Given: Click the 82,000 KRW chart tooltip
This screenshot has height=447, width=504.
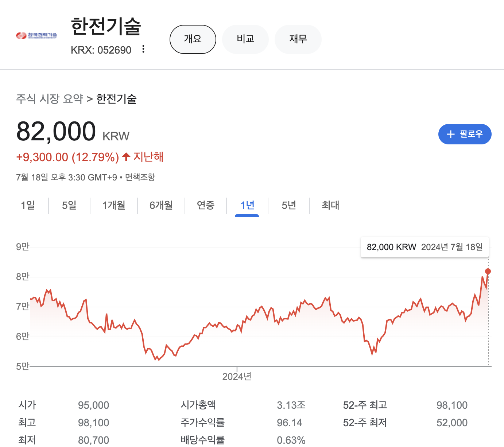Looking at the screenshot, I should (424, 247).
